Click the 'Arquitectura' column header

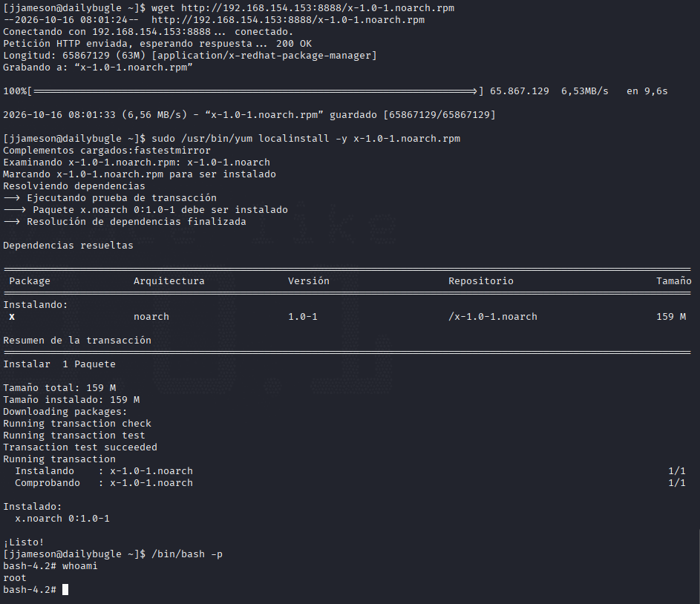(169, 281)
